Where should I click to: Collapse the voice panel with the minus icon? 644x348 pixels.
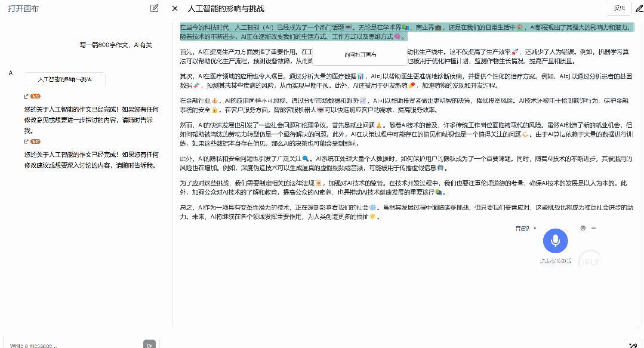(593, 229)
